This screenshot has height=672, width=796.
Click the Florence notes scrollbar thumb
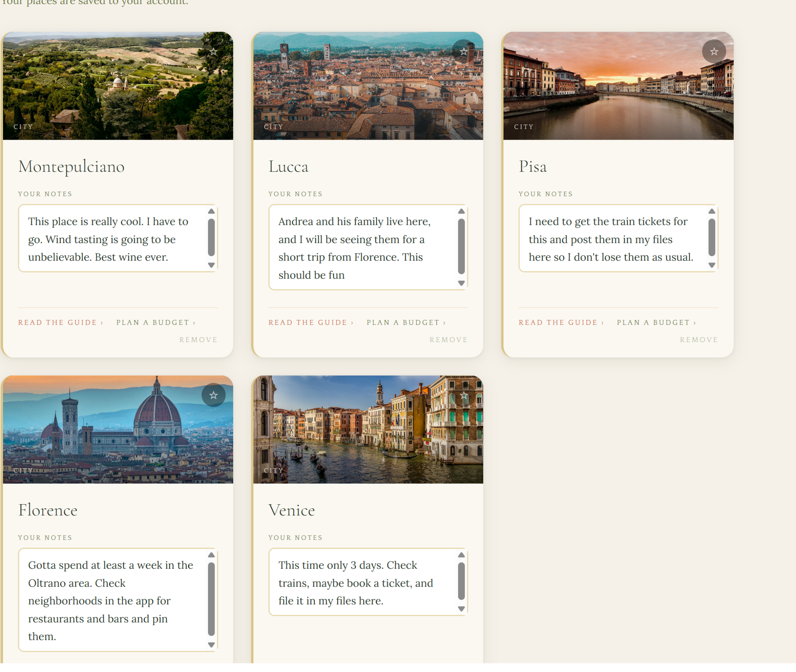[211, 599]
